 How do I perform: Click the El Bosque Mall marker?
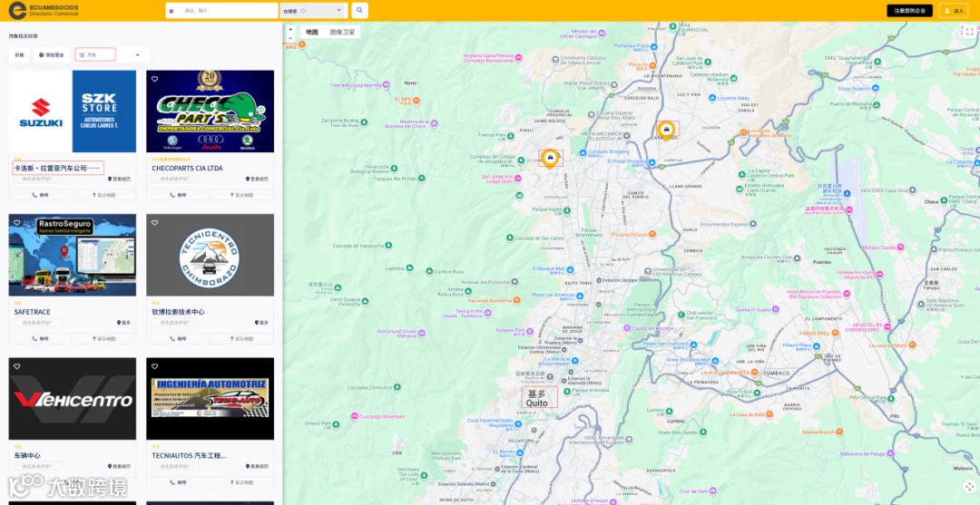(x=569, y=268)
